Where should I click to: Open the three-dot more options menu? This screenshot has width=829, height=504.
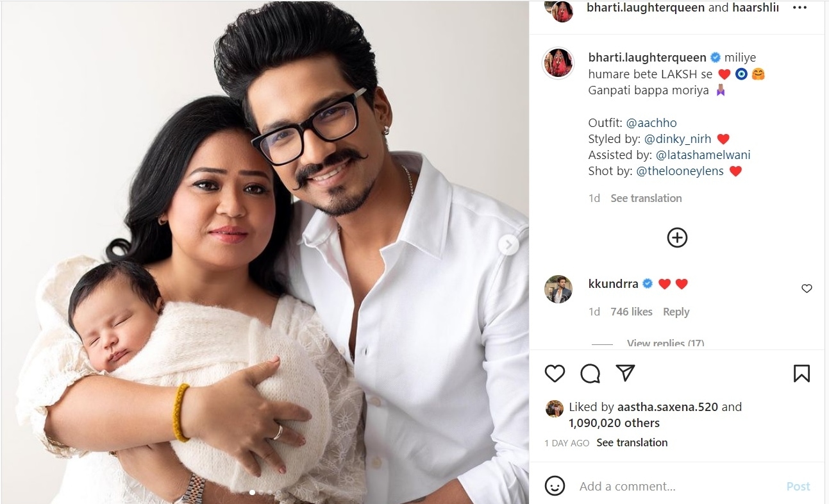pos(800,8)
